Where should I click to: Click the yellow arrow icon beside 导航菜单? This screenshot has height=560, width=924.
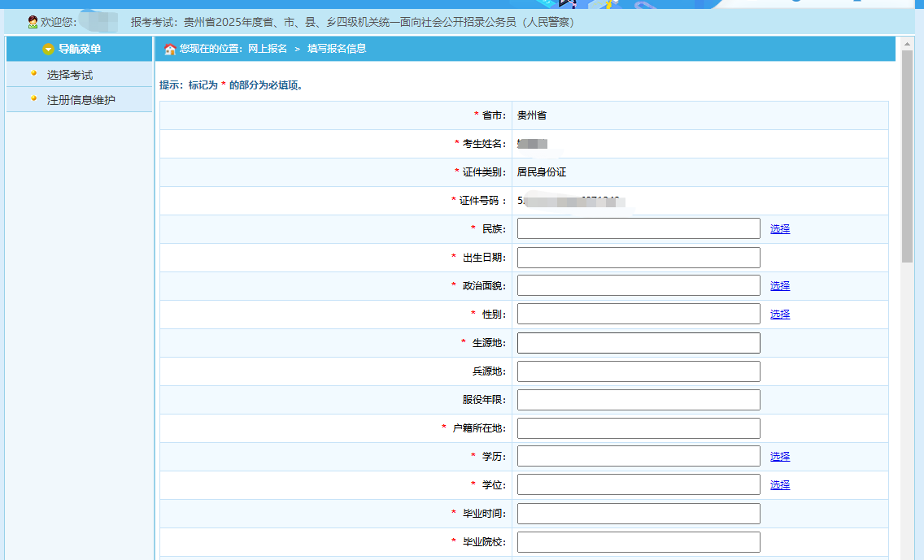coord(48,49)
